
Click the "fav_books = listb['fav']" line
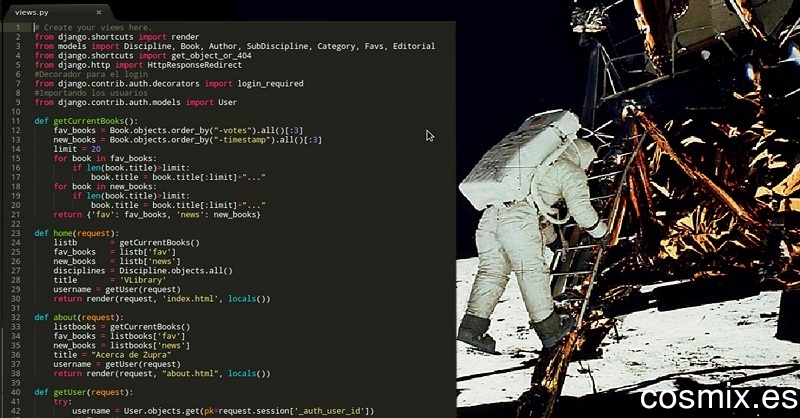tap(114, 252)
